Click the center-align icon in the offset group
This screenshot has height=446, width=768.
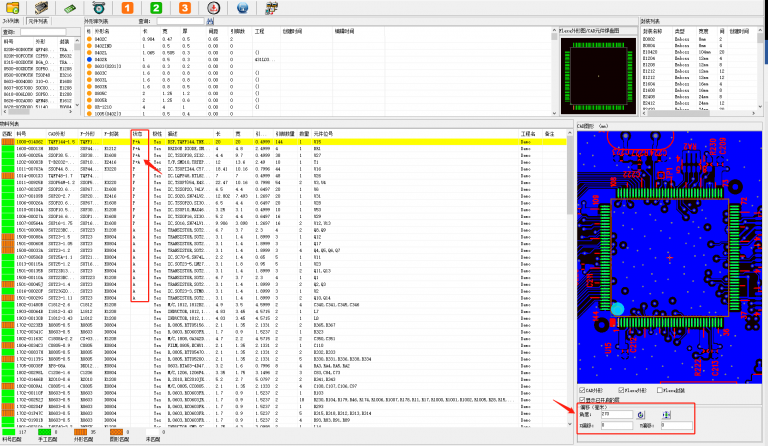pos(666,415)
